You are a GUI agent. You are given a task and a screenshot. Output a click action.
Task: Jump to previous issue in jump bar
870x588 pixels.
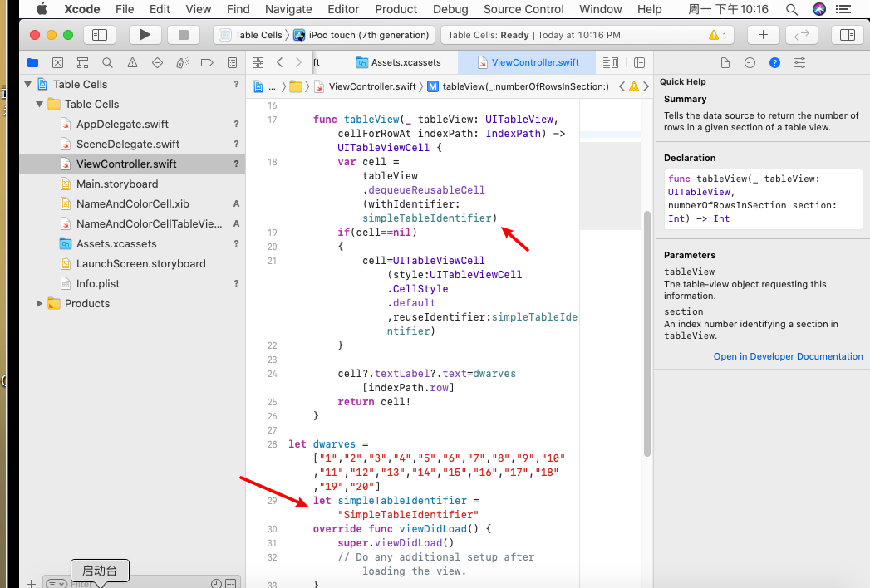coord(622,86)
